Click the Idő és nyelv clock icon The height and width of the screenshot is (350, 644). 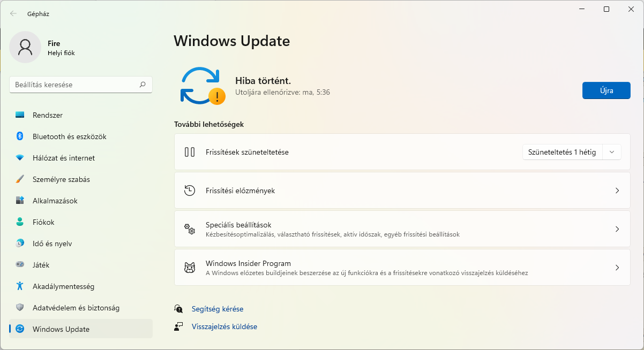pyautogui.click(x=20, y=244)
